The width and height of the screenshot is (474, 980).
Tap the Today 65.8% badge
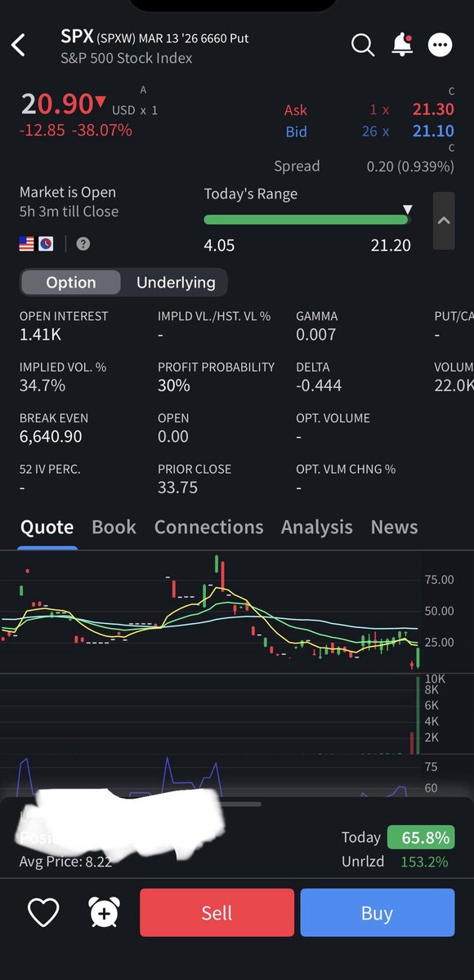click(x=420, y=837)
